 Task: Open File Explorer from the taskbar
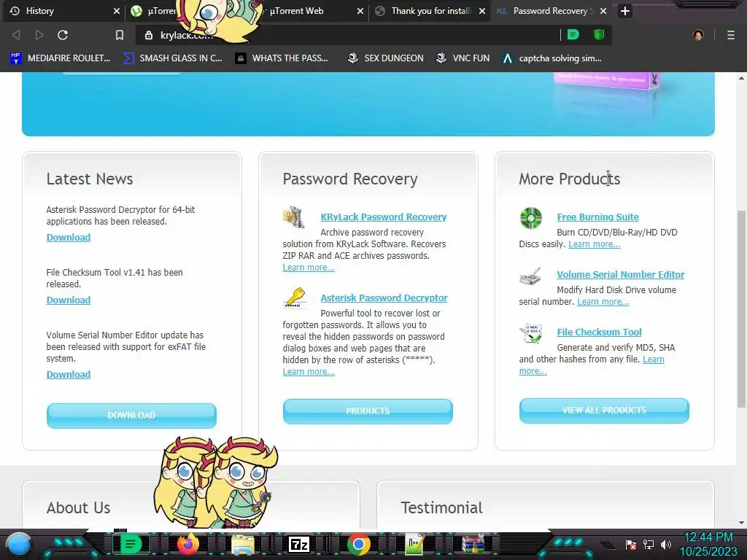[x=243, y=544]
